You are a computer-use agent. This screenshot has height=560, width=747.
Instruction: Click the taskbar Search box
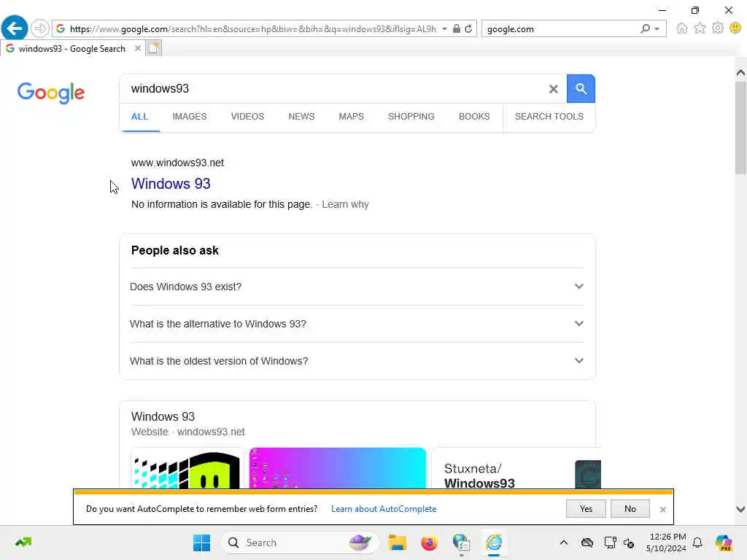coord(299,542)
